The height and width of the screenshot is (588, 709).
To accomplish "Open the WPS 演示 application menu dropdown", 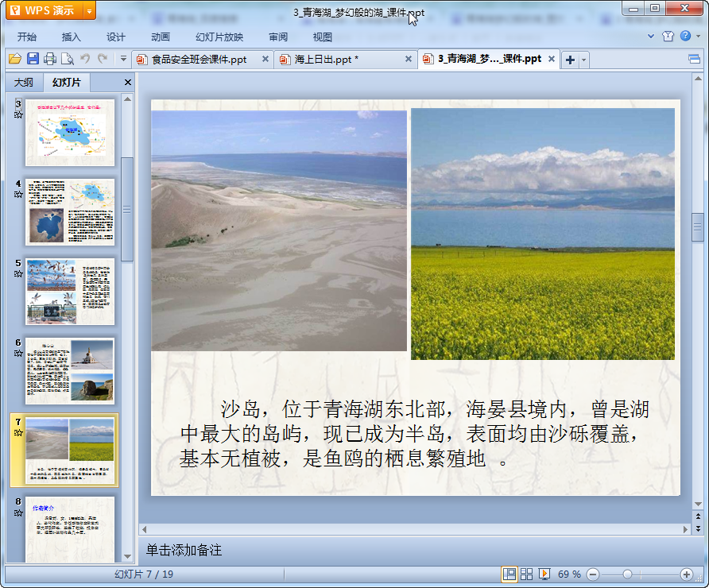I will [x=89, y=10].
